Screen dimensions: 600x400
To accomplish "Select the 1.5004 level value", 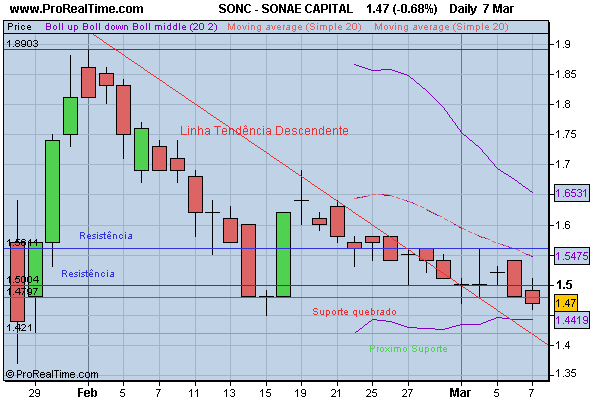I will 23,279.
